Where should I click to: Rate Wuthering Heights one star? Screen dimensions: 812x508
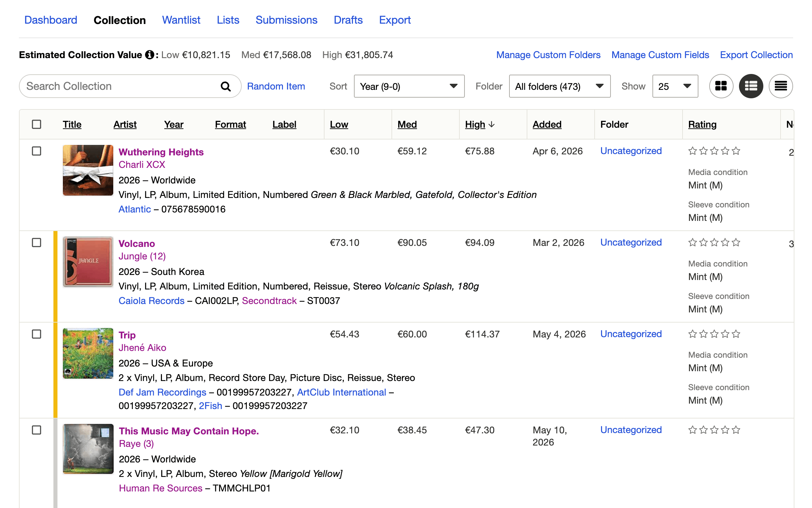pyautogui.click(x=693, y=151)
